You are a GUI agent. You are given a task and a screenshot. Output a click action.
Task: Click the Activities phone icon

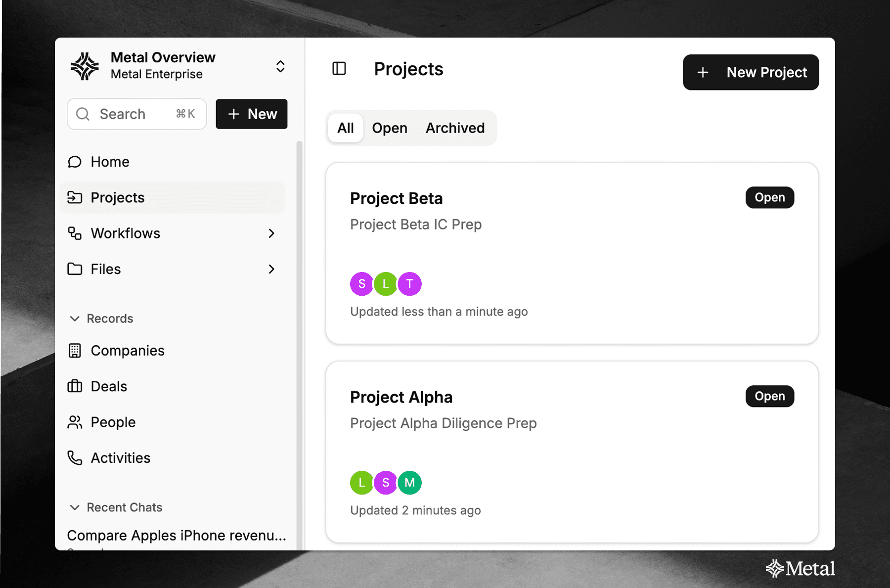(75, 458)
